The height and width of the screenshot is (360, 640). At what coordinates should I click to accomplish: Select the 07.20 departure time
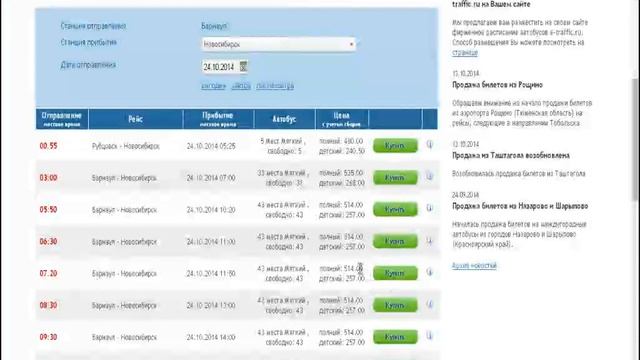(x=48, y=273)
